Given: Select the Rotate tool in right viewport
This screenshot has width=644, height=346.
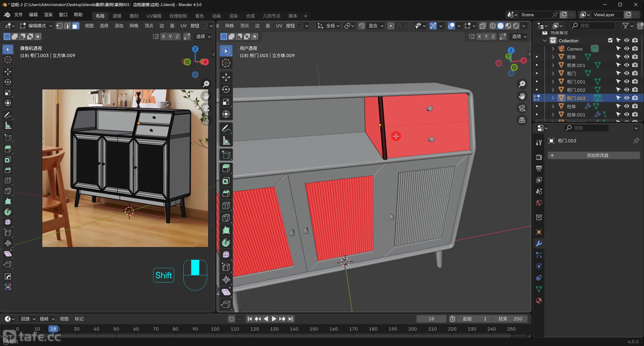Looking at the screenshot, I should click(226, 89).
